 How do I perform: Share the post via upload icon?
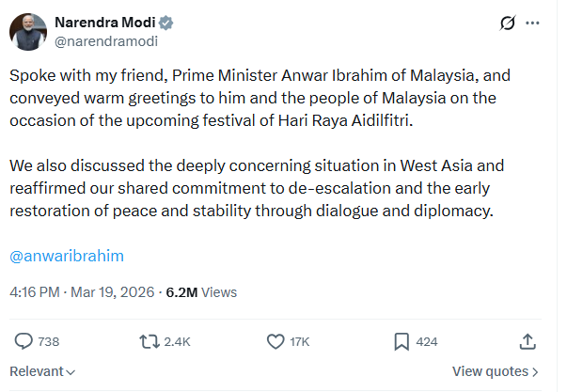pos(528,341)
